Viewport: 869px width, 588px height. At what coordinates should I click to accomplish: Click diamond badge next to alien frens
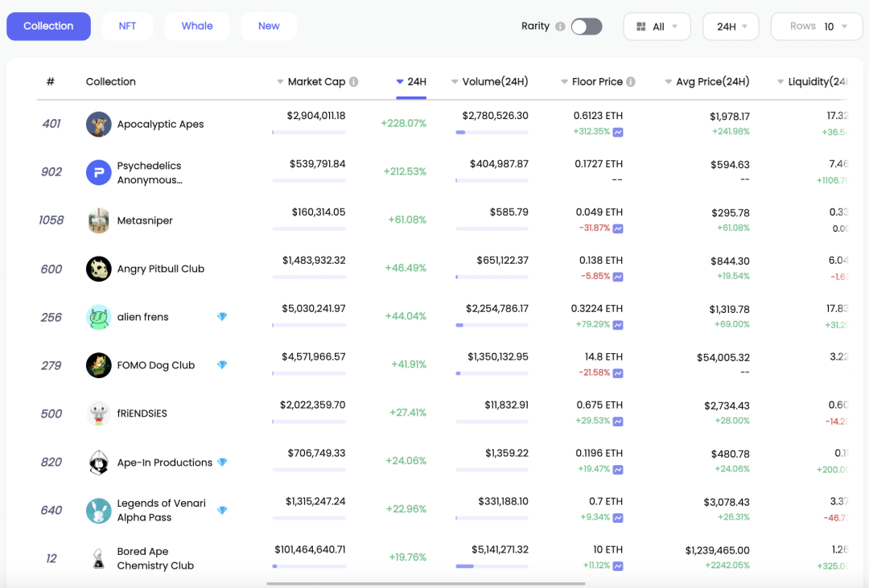coord(222,316)
